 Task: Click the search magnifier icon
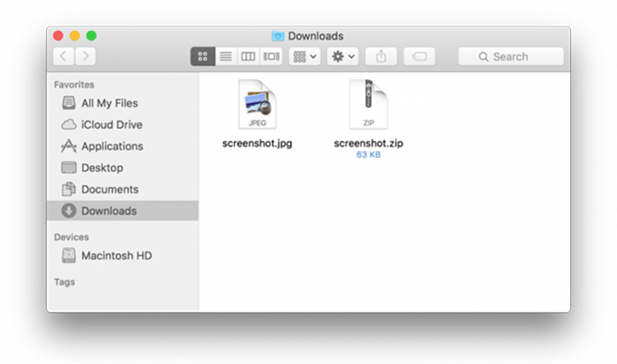tap(483, 57)
